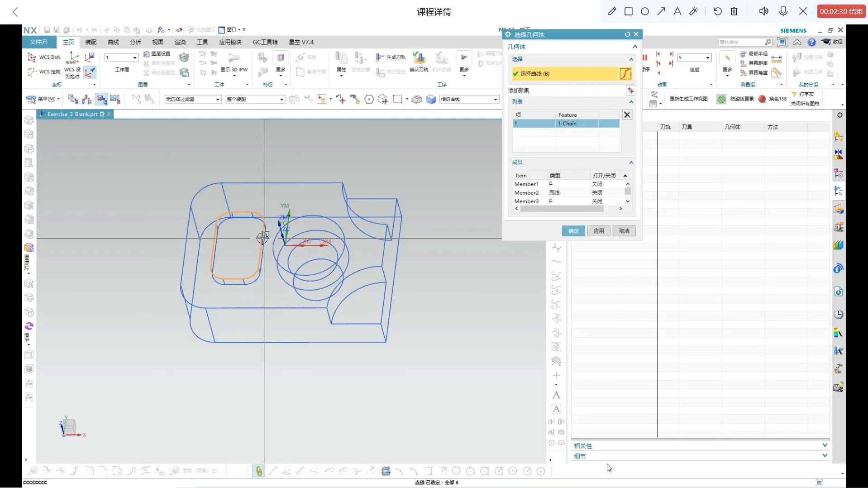Screen dimensions: 868x488
Task: Toggle full screen mode in NX
Action: (782, 42)
